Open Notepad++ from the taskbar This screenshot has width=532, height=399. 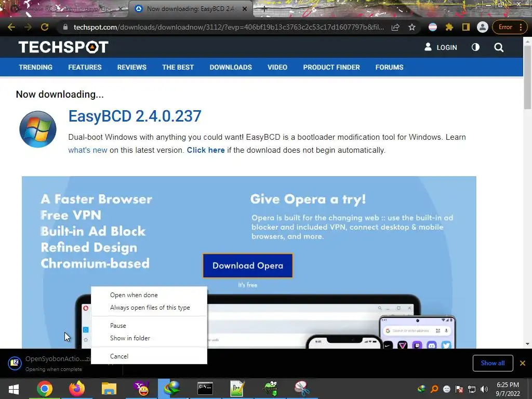click(x=237, y=389)
